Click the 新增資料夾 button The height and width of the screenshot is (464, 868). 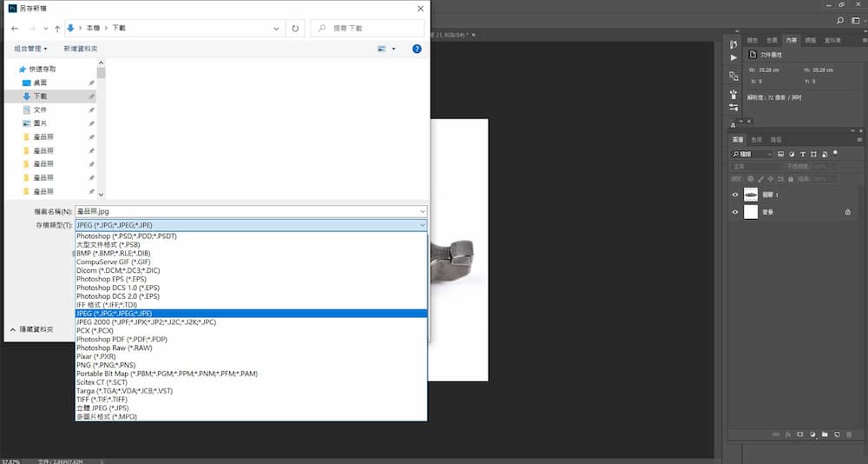coord(81,49)
